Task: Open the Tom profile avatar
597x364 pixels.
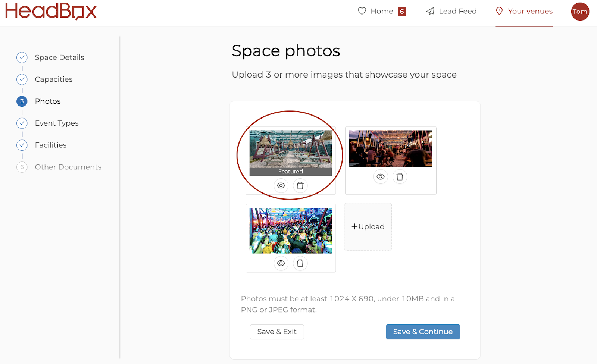Action: coord(580,12)
